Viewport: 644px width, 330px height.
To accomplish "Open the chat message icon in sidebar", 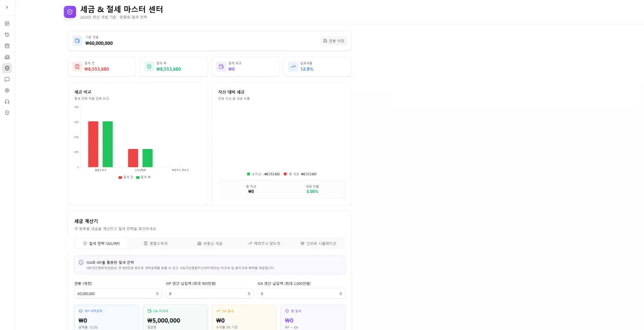I will coord(7,79).
